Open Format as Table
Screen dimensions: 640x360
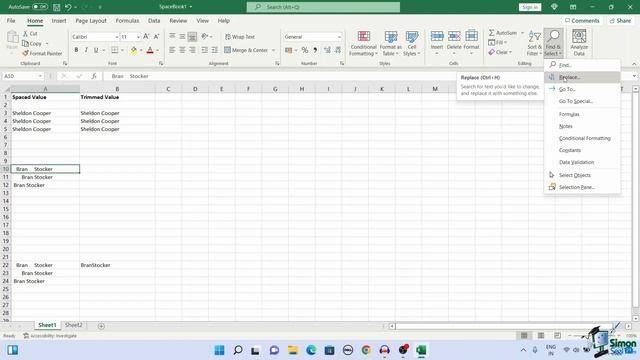click(391, 43)
